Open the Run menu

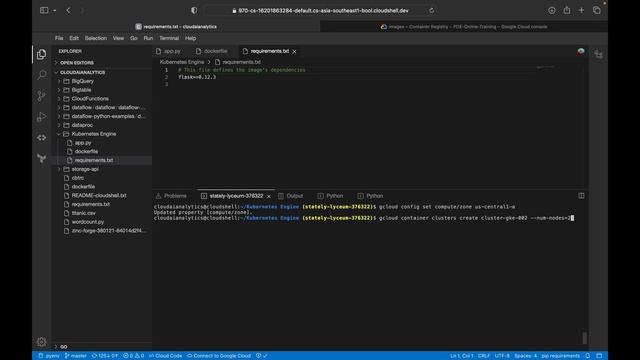tap(148, 38)
